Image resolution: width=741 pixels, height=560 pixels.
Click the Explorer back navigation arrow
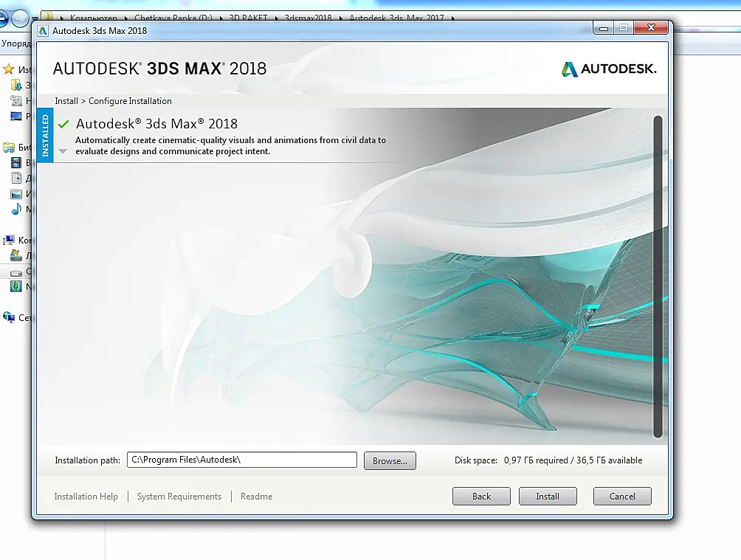click(x=3, y=19)
